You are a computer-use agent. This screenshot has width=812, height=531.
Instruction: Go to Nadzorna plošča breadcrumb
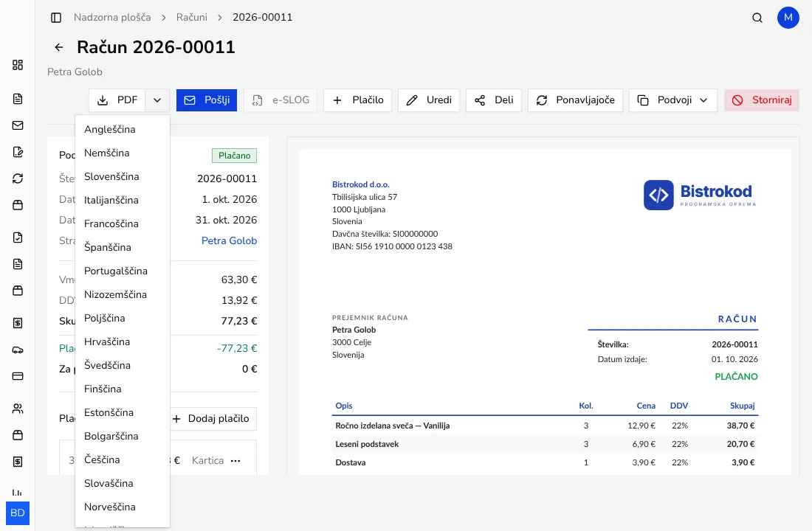point(112,18)
